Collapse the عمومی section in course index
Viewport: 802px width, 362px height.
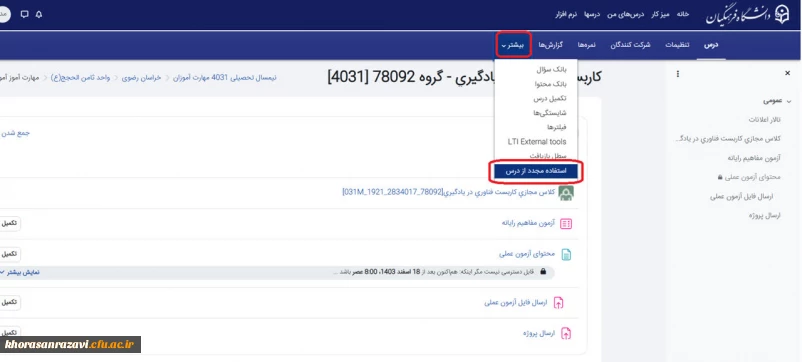(789, 101)
